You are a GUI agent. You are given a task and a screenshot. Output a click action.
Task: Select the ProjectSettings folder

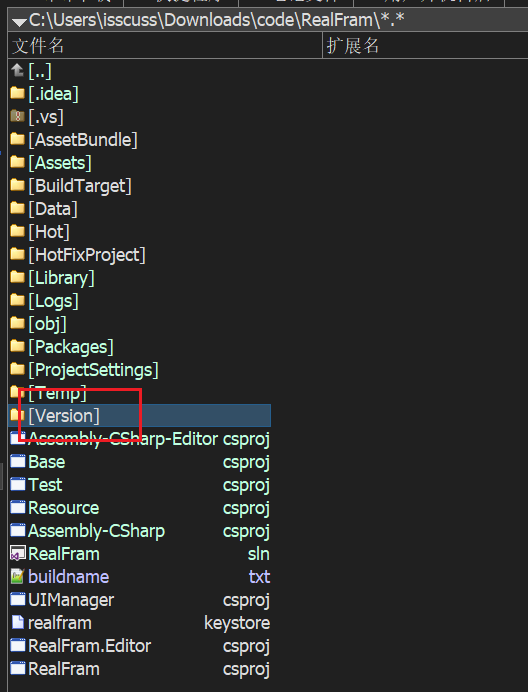point(139,370)
